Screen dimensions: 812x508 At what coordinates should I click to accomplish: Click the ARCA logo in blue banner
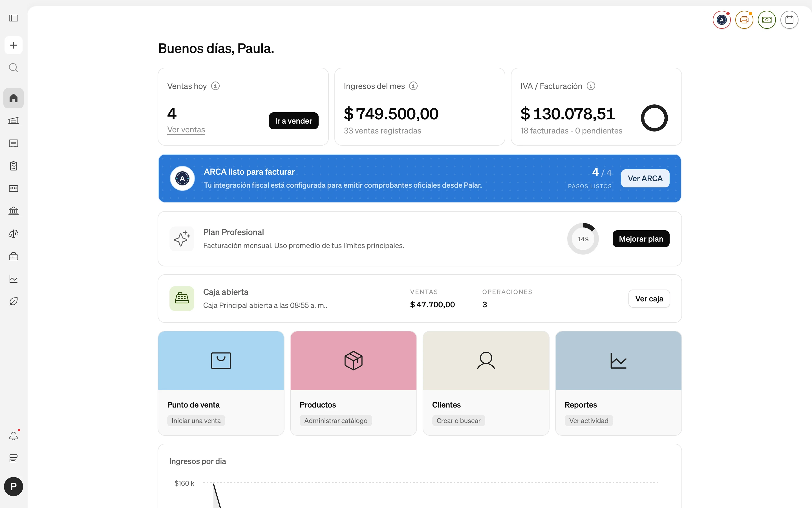point(182,178)
